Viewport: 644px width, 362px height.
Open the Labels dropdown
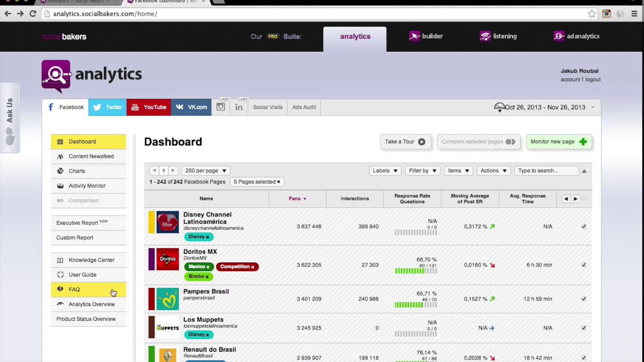click(385, 171)
